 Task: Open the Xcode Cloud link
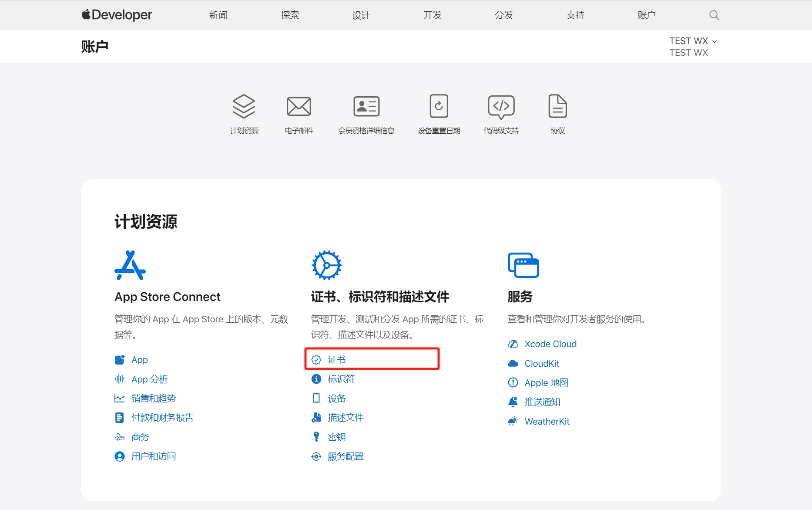(550, 344)
